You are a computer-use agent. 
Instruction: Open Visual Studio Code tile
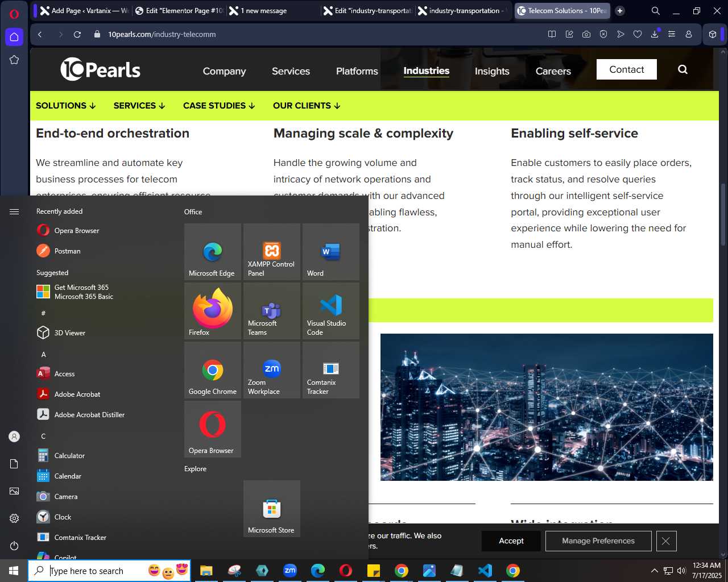[331, 311]
